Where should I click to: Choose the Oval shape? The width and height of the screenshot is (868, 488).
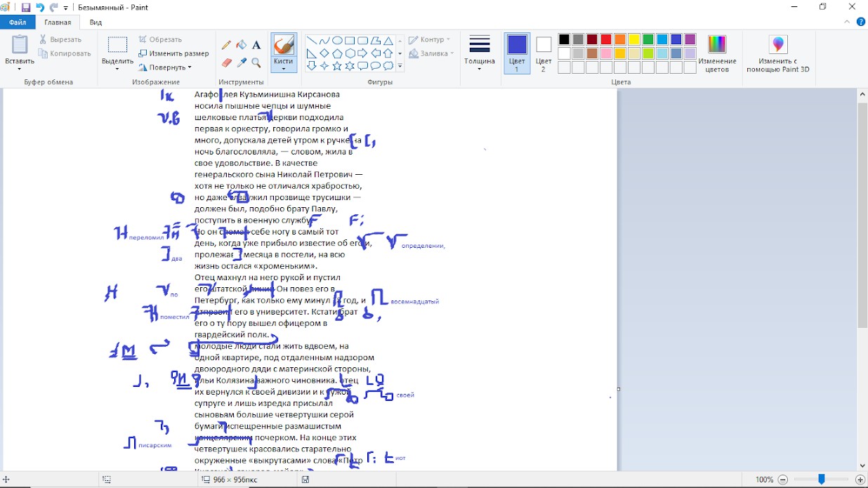[337, 41]
